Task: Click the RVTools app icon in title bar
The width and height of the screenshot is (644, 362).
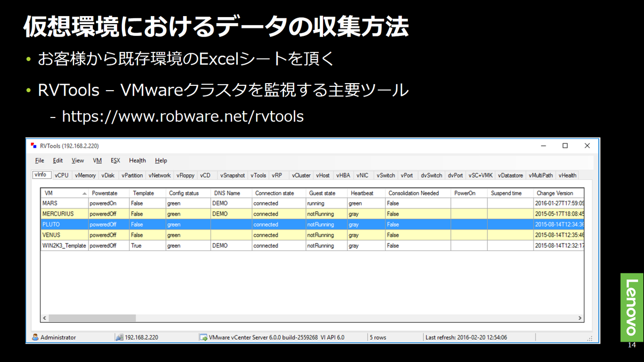Action: pos(33,146)
